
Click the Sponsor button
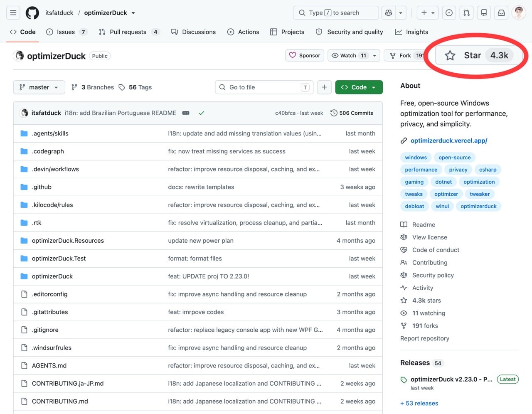305,56
